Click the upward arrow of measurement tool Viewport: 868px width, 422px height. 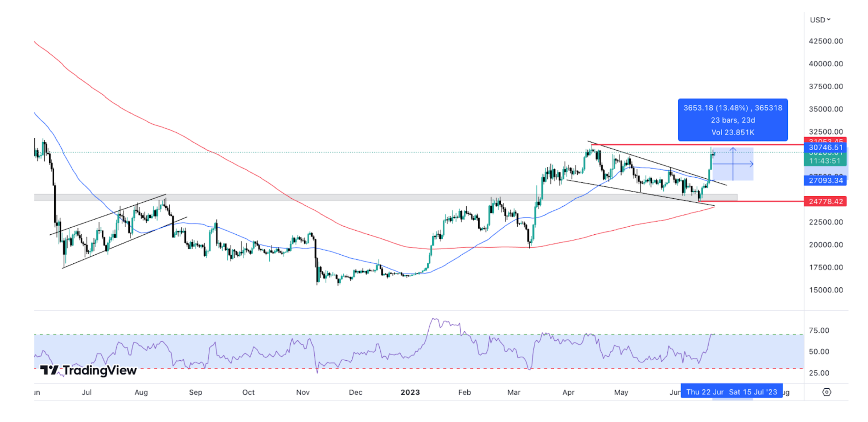pyautogui.click(x=733, y=150)
